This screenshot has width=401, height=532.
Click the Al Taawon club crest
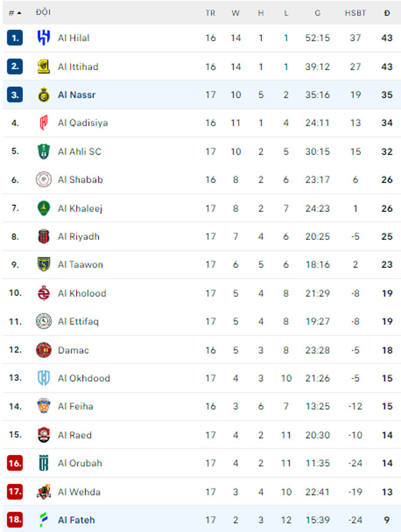point(44,265)
